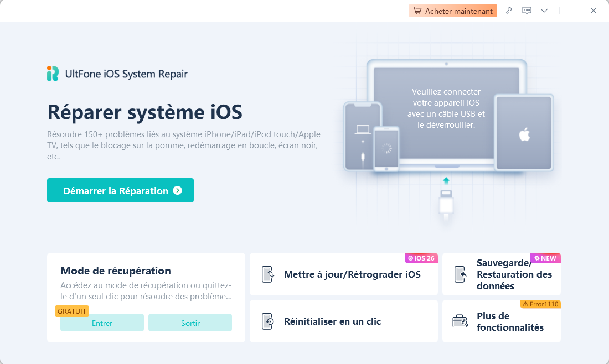Click the Error1110 warning badge
Screen dimensions: 609x364
540,304
